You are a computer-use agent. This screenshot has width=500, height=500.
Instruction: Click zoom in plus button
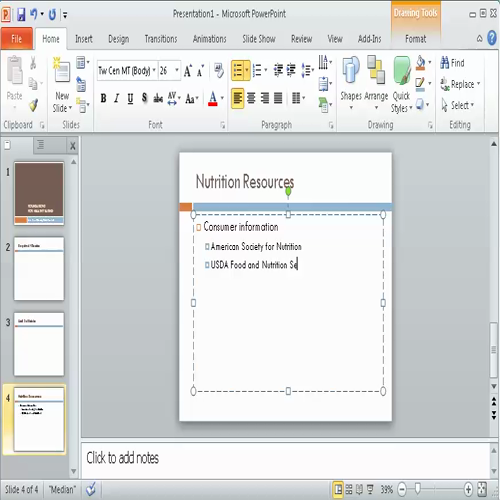[468, 489]
